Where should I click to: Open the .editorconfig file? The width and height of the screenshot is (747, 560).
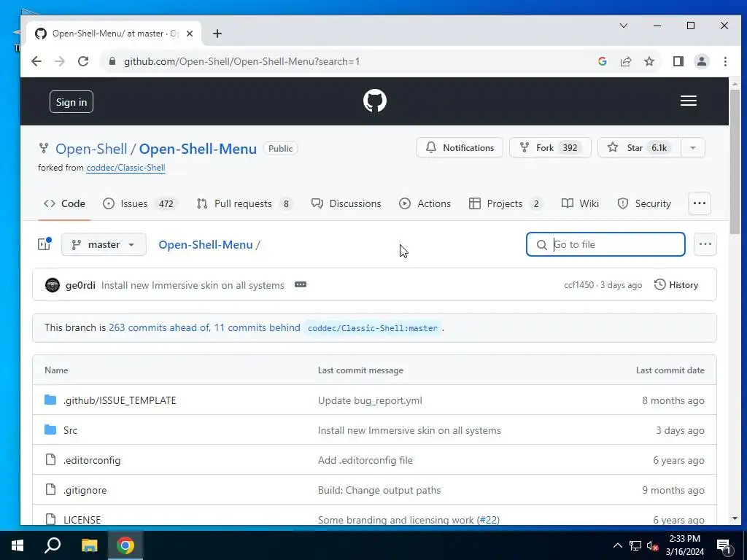[x=92, y=461]
